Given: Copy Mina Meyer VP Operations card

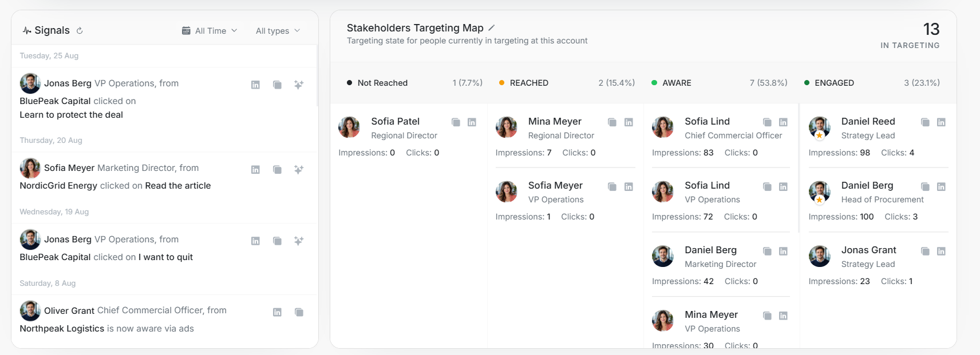Looking at the screenshot, I should click(x=767, y=316).
